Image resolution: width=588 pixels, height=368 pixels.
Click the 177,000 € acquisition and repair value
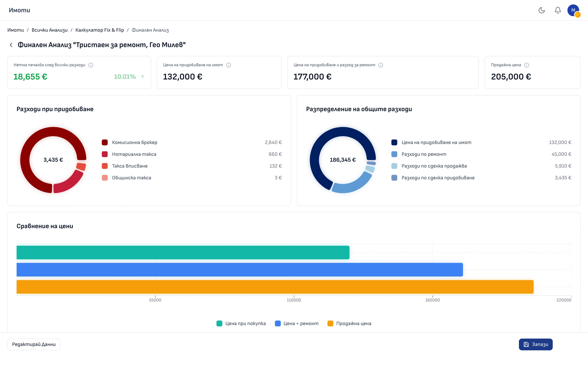tap(312, 77)
